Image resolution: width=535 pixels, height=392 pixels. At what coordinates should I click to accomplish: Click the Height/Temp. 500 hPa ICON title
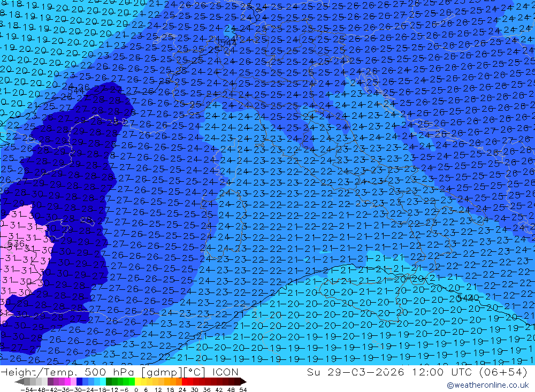coord(119,372)
